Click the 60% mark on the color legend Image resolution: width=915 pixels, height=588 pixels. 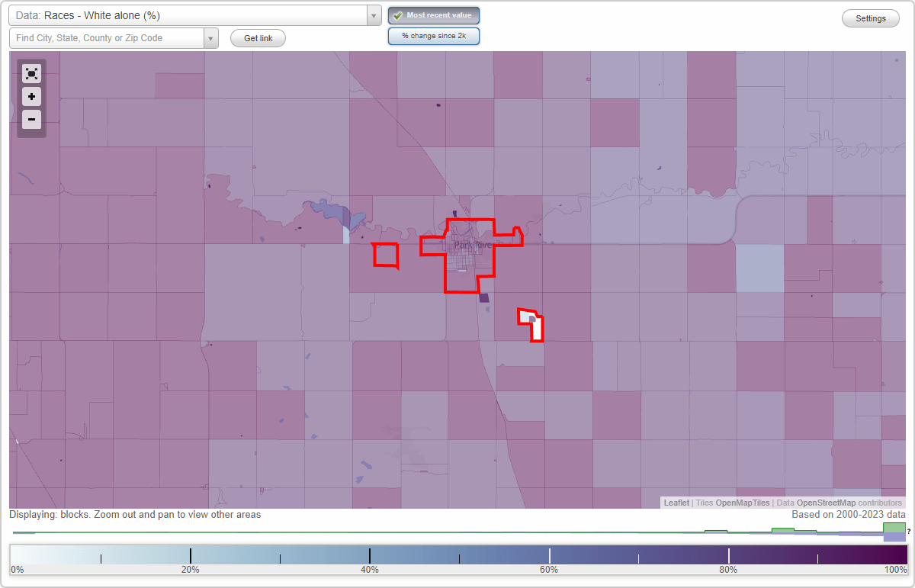click(549, 555)
